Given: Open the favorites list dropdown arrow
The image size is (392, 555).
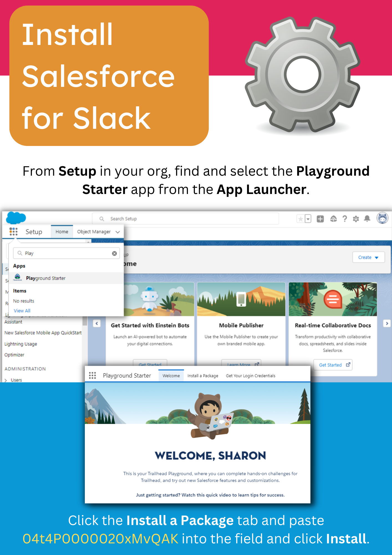Looking at the screenshot, I should pos(308,219).
